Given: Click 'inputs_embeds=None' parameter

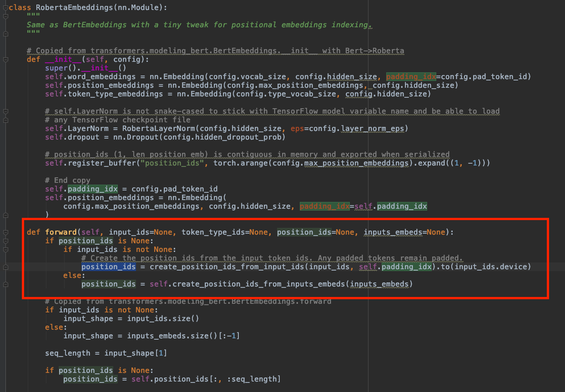Looking at the screenshot, I should 404,232.
